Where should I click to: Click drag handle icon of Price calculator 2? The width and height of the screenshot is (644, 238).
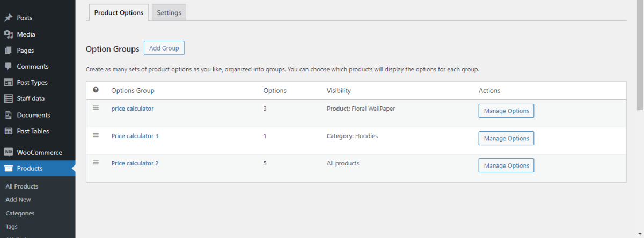point(96,162)
